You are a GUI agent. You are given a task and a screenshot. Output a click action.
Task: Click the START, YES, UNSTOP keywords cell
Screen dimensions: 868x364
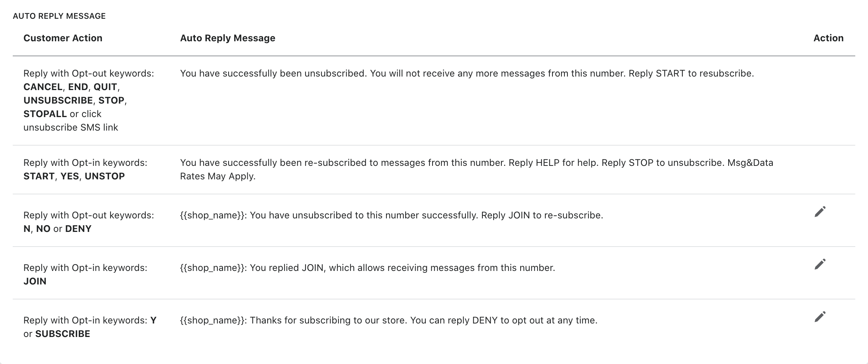click(74, 176)
